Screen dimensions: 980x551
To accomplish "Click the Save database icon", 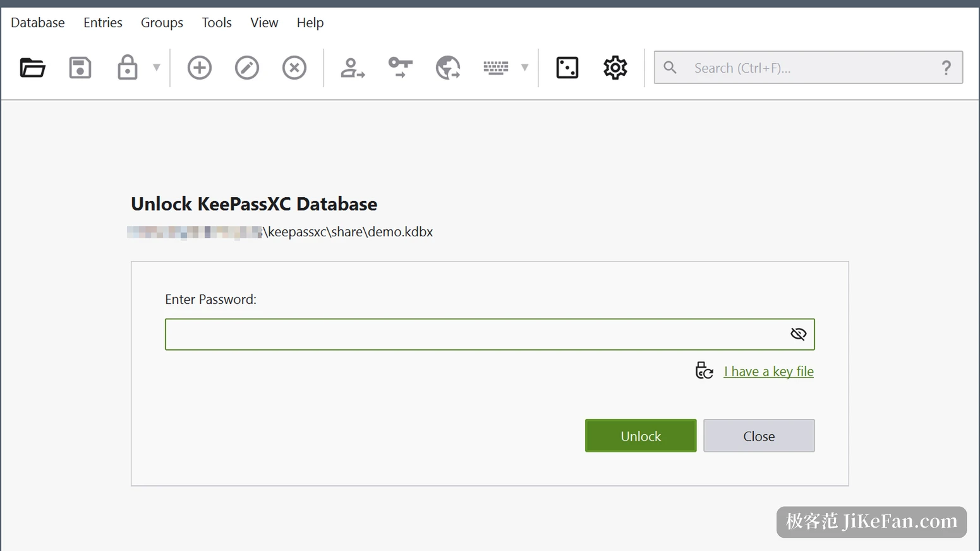I will click(x=80, y=68).
